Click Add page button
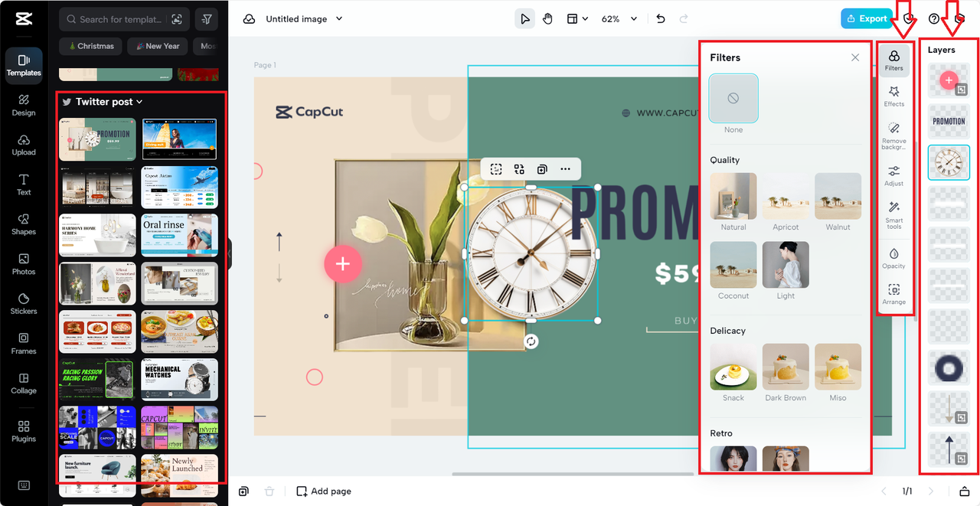 coord(324,491)
